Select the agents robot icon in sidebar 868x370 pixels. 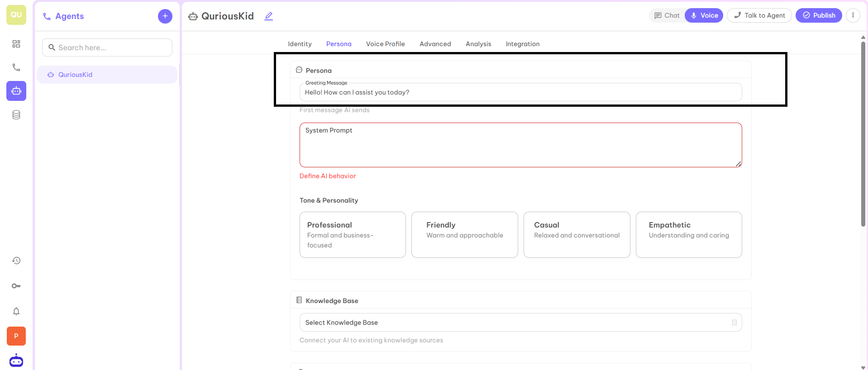coord(16,91)
